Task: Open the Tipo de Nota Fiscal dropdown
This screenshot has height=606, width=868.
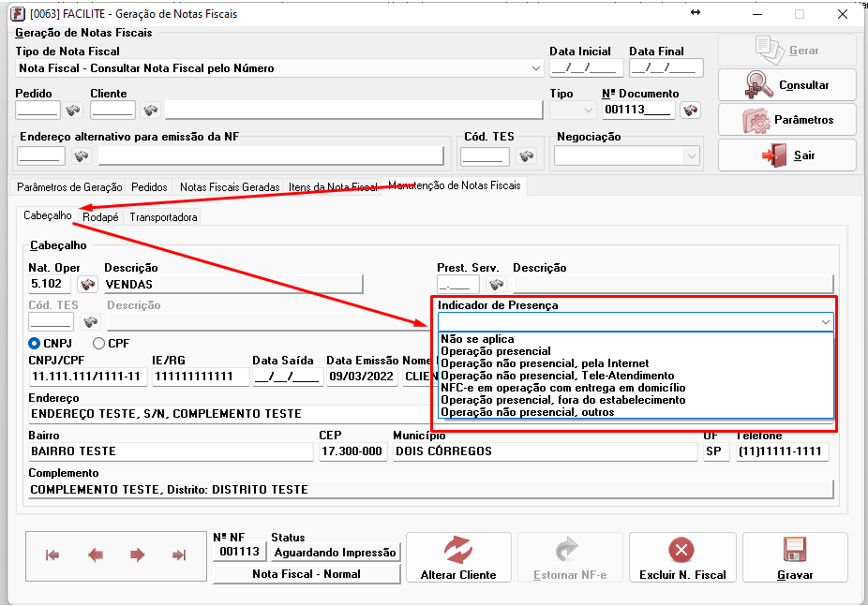Action: [x=535, y=68]
